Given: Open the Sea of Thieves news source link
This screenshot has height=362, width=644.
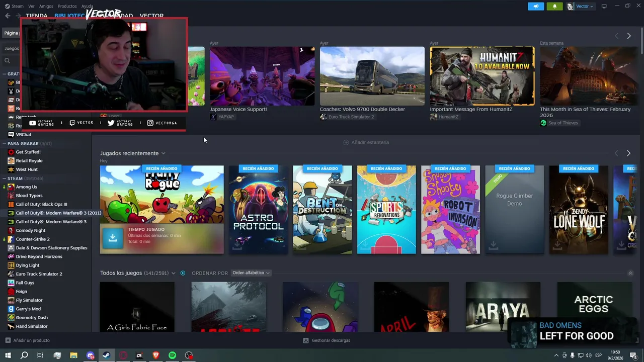Looking at the screenshot, I should coord(559,123).
